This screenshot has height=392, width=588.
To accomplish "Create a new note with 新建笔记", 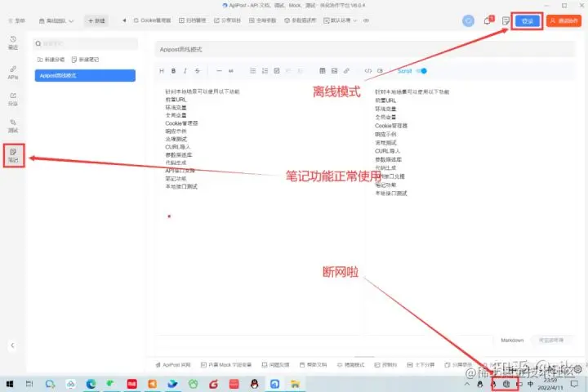I will (85, 60).
